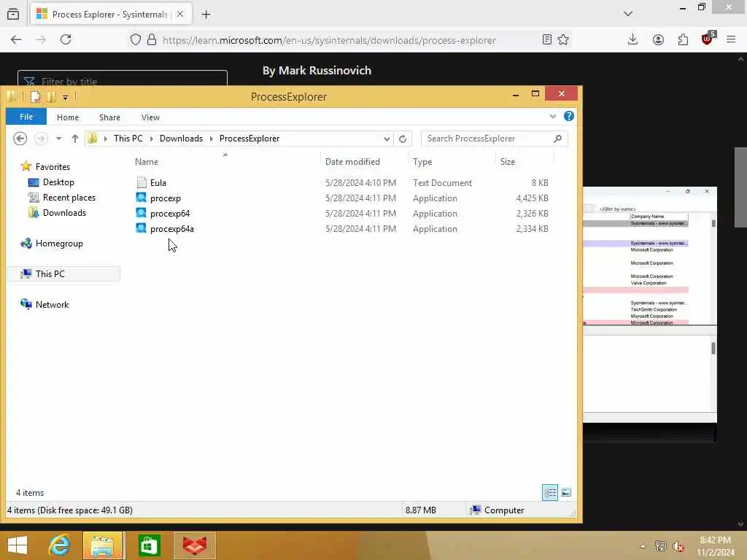
Task: Click the taskbar volume icon
Action: [x=678, y=545]
